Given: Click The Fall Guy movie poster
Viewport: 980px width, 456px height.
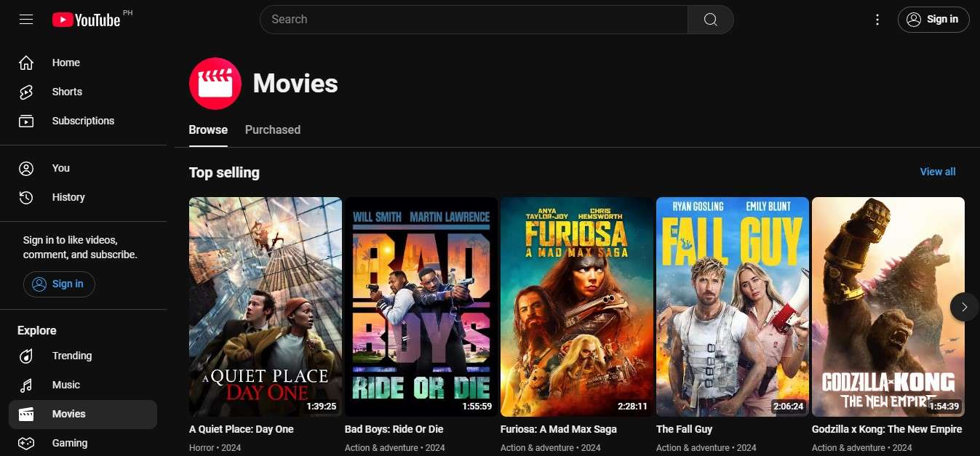Looking at the screenshot, I should [733, 307].
